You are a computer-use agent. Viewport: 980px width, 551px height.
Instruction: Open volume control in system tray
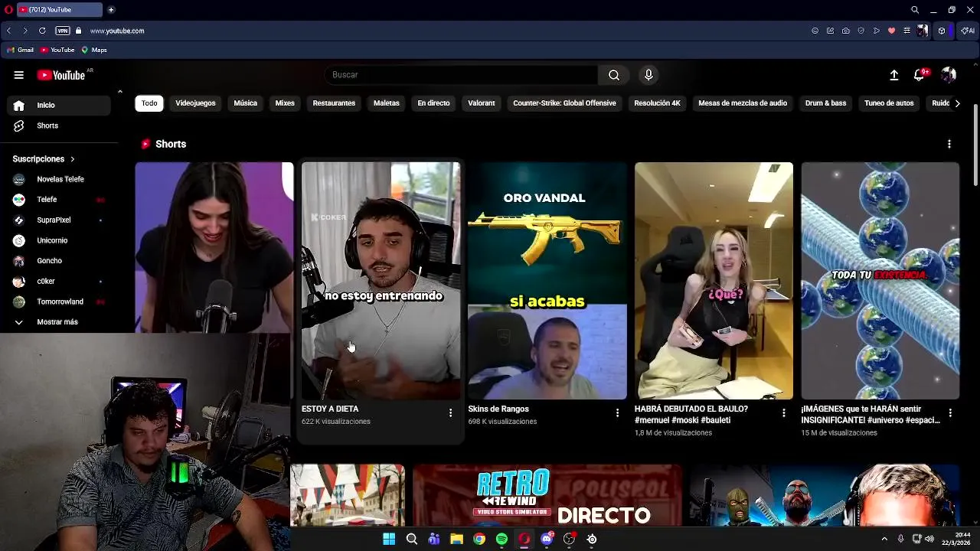pyautogui.click(x=929, y=539)
